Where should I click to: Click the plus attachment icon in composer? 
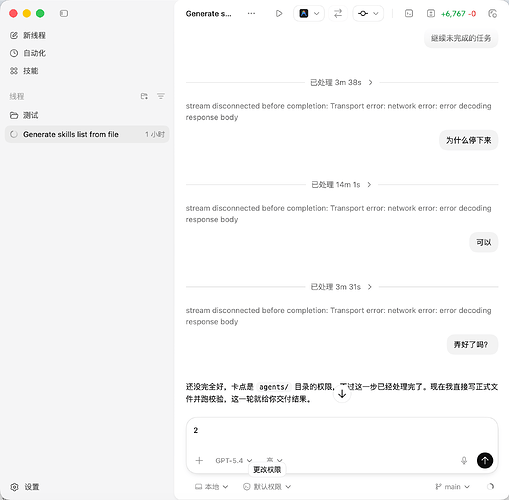pyautogui.click(x=199, y=461)
